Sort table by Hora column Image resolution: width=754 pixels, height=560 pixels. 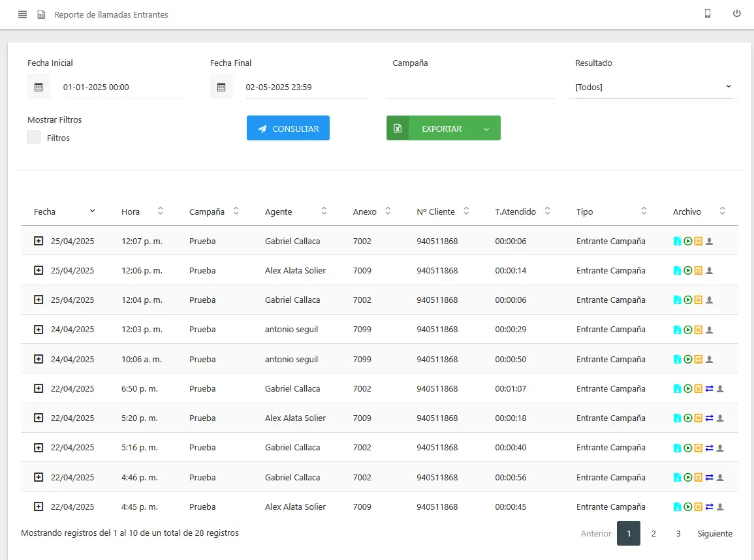point(142,211)
